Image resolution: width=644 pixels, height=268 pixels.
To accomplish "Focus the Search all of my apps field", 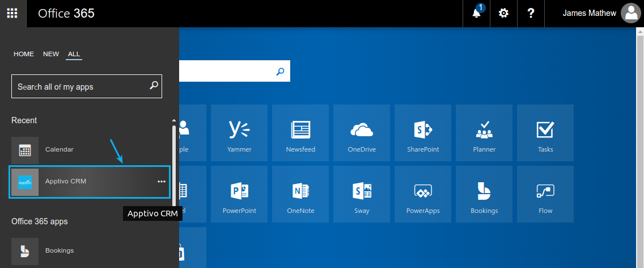I will tap(87, 86).
